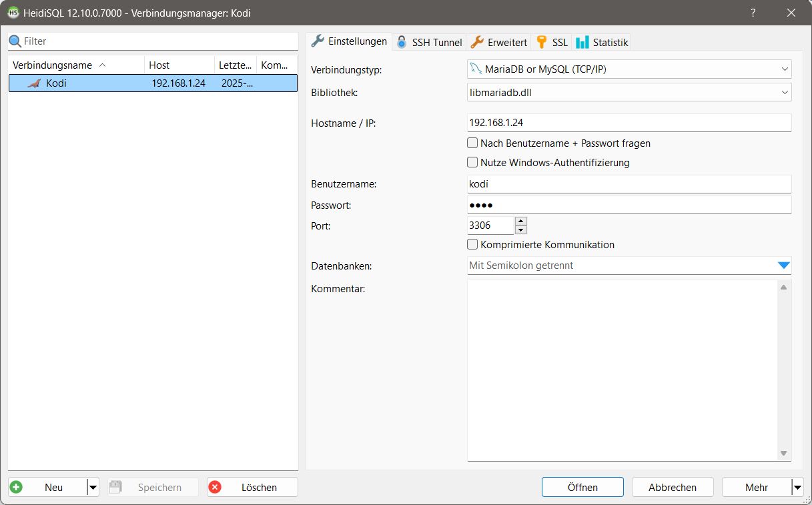Expand the Datenbanken dropdown arrow
Viewport: 812px width, 505px height.
783,266
